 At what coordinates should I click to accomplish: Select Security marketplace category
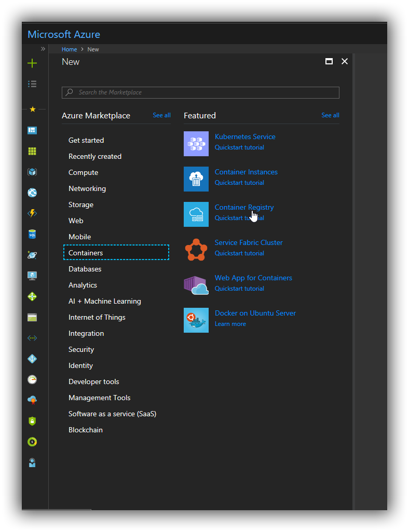click(81, 349)
